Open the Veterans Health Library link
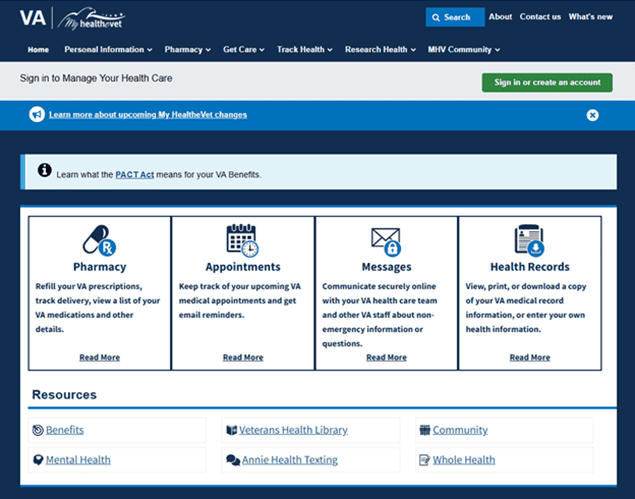Viewport: 635px width, 499px height. (293, 430)
